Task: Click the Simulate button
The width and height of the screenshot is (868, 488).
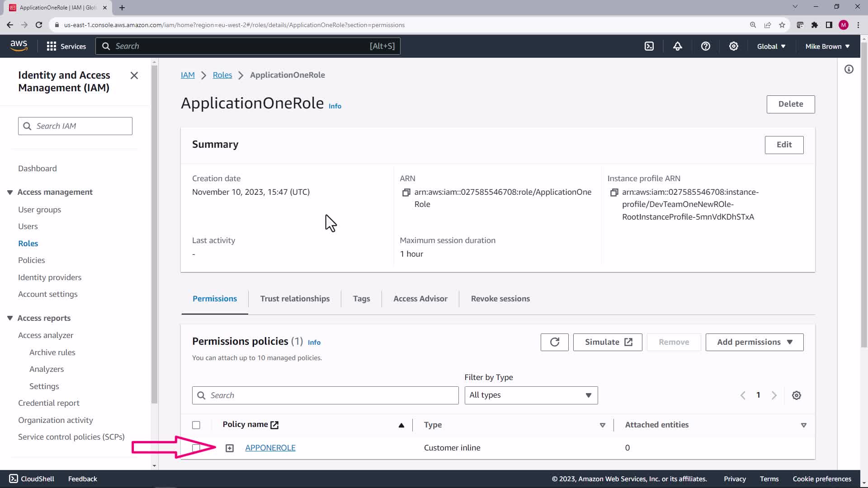Action: point(607,342)
